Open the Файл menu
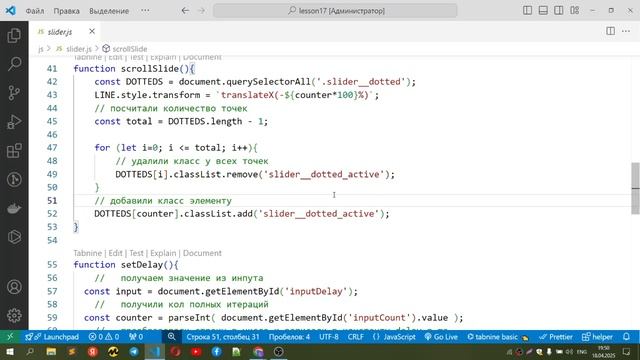The image size is (640, 360). coord(35,11)
